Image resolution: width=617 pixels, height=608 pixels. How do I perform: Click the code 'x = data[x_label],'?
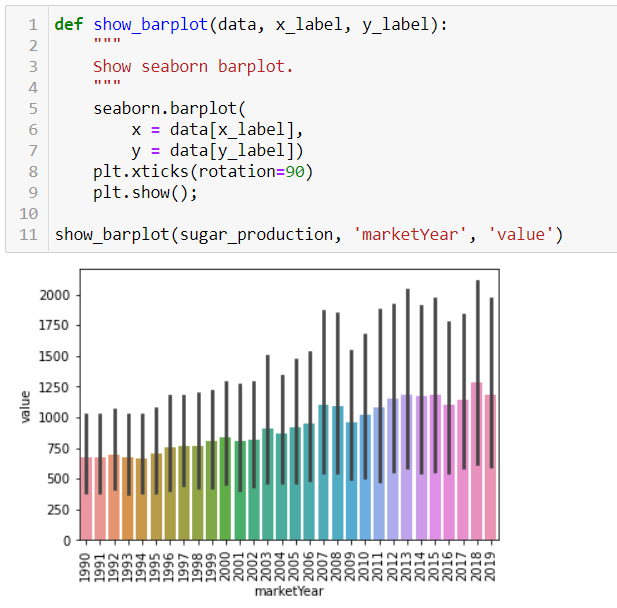pyautogui.click(x=217, y=129)
